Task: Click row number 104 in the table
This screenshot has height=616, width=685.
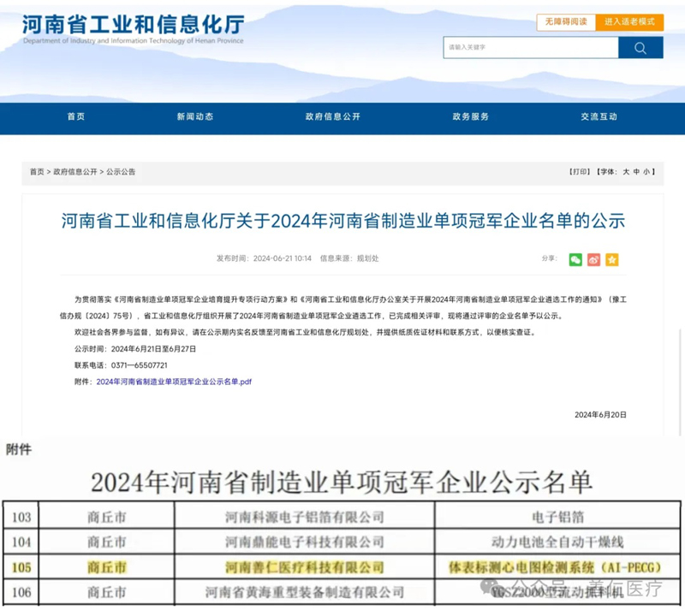Action: coord(21,542)
